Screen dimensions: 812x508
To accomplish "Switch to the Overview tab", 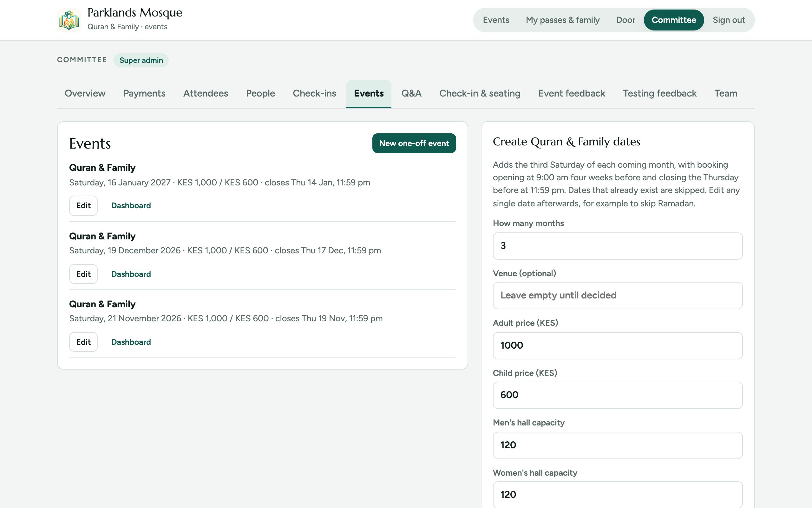I will (85, 93).
